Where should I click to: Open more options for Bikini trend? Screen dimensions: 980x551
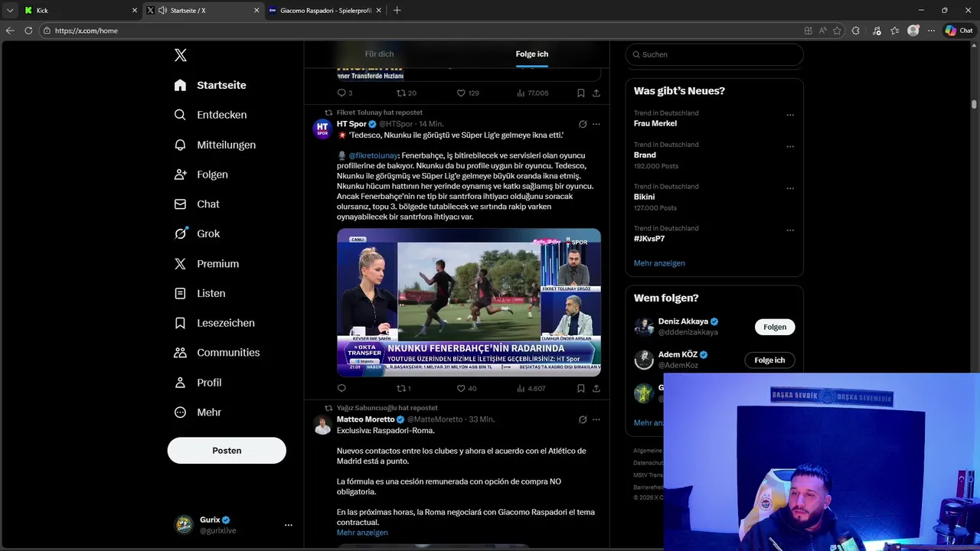click(x=790, y=188)
